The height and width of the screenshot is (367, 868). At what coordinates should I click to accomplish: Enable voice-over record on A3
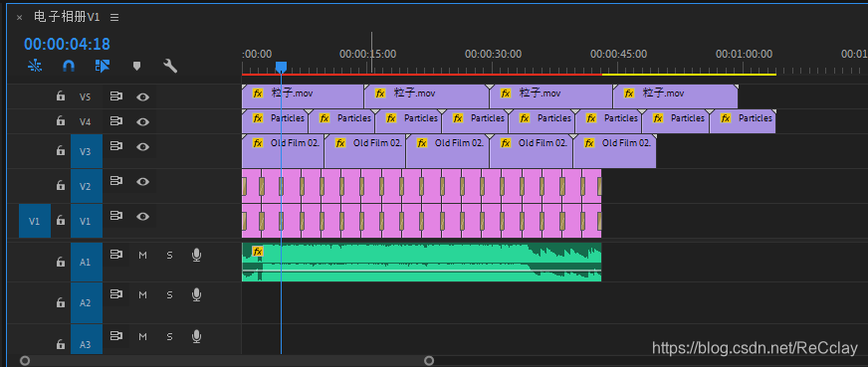pos(196,336)
